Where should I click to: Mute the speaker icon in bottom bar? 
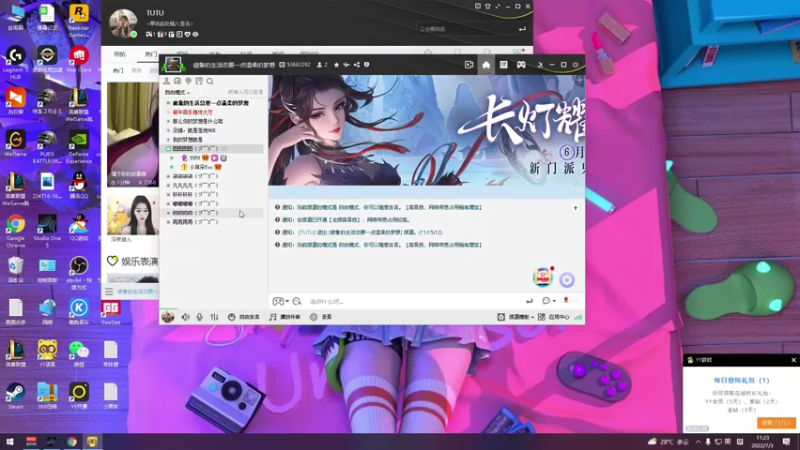[185, 317]
